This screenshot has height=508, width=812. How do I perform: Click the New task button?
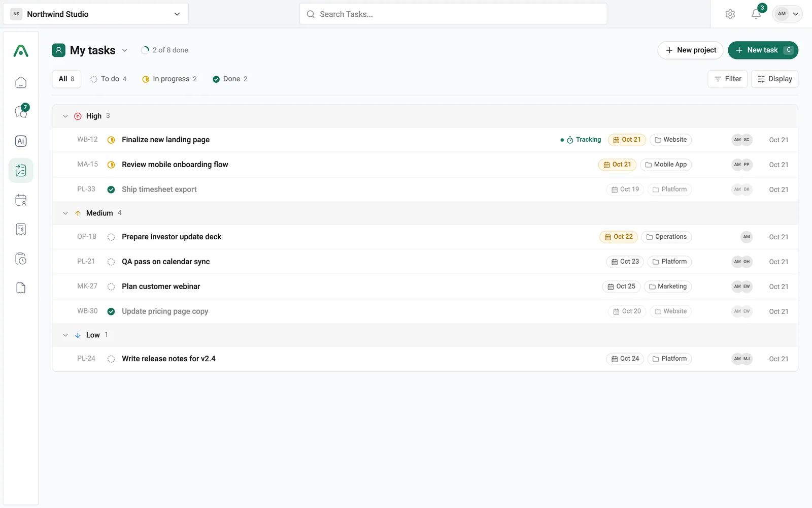(763, 50)
